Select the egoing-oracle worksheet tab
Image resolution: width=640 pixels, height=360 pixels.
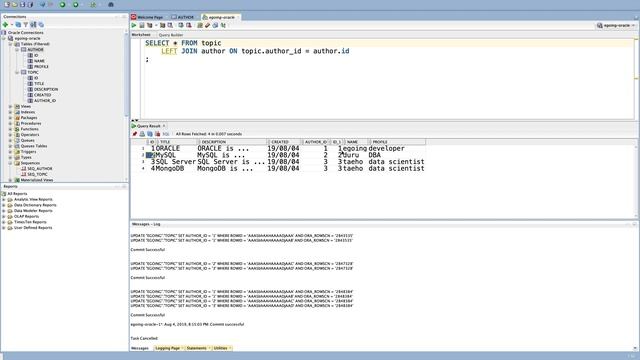[x=221, y=17]
